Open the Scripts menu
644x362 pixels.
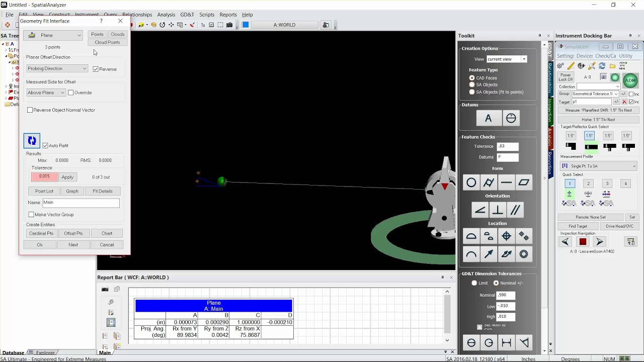tap(207, 15)
